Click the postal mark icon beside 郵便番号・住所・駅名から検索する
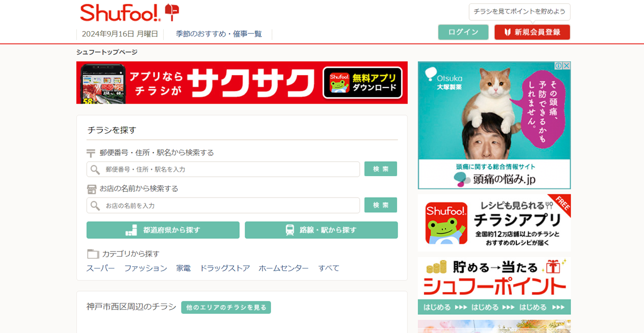The height and width of the screenshot is (333, 644). pyautogui.click(x=91, y=153)
